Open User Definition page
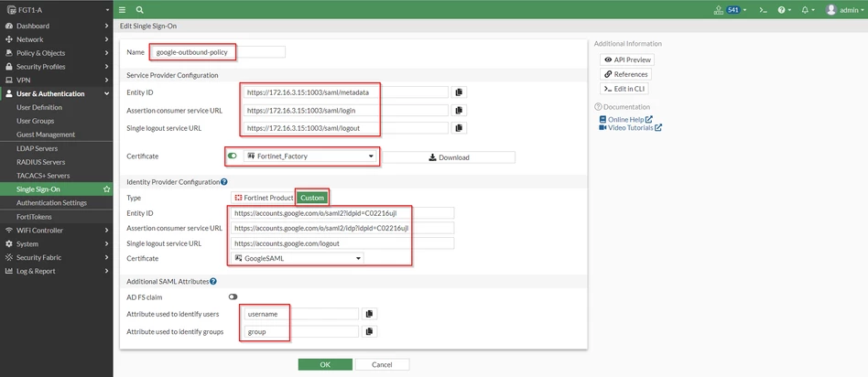Viewport: 868px width, 377px height. pos(39,107)
